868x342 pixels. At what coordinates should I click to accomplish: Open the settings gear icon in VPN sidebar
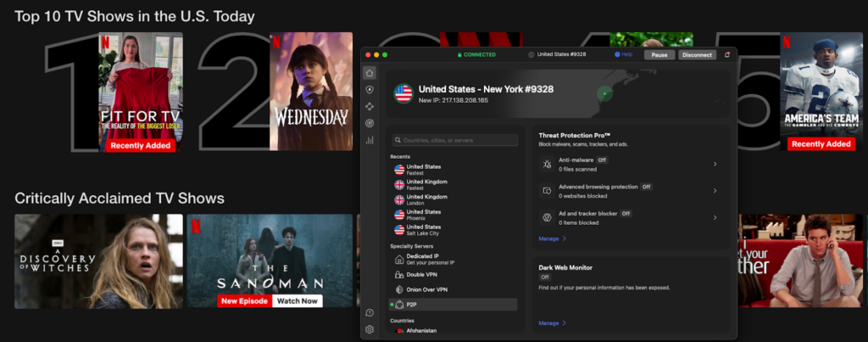pos(370,329)
